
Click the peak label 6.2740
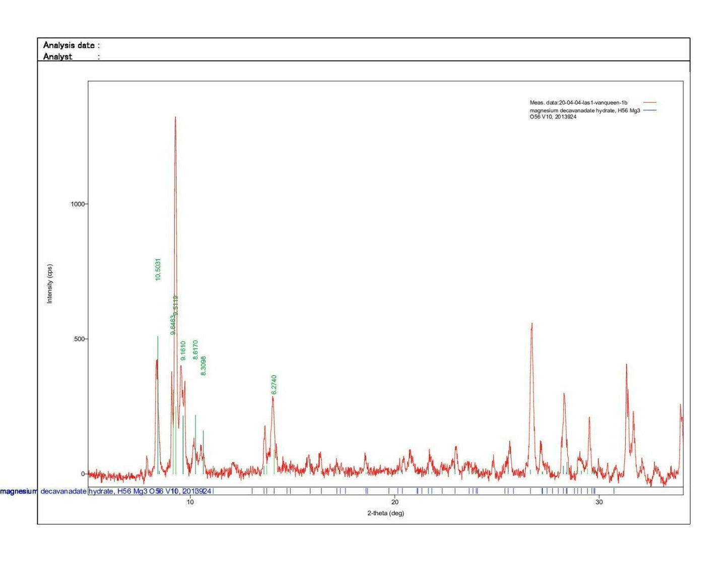[x=274, y=384]
